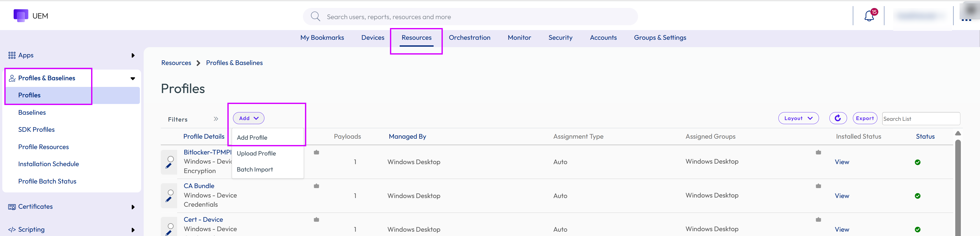Click briefcase icon next to CA Bundle name
980x236 pixels.
[316, 186]
